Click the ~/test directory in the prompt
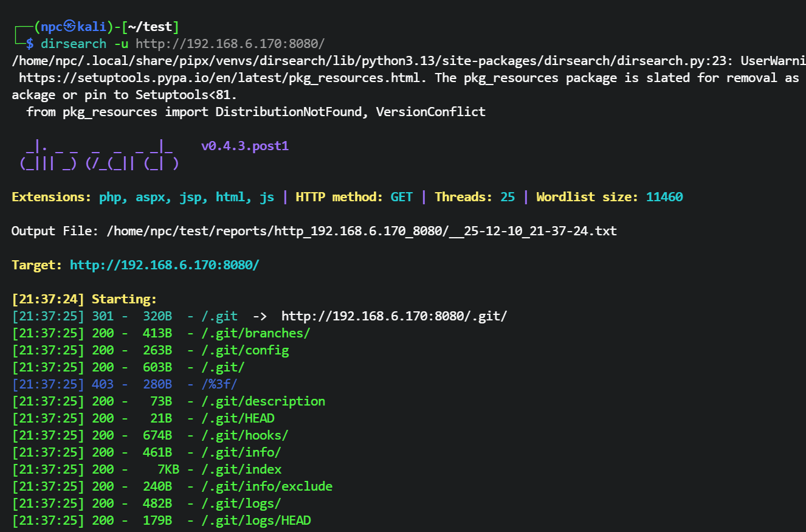 point(153,27)
